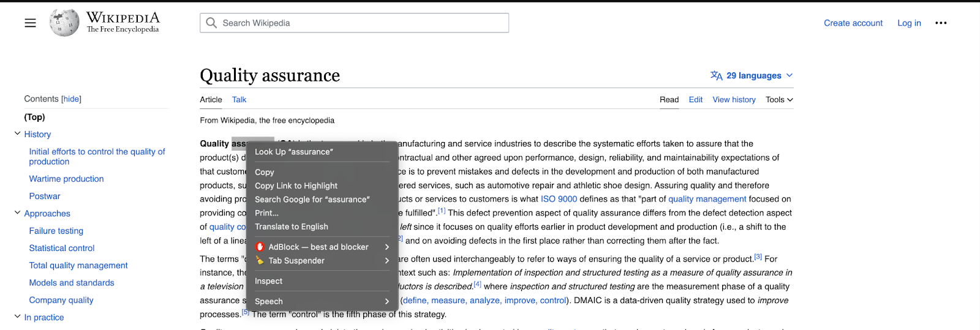Click footnote reference [1]
The height and width of the screenshot is (330, 980).
[x=442, y=211]
